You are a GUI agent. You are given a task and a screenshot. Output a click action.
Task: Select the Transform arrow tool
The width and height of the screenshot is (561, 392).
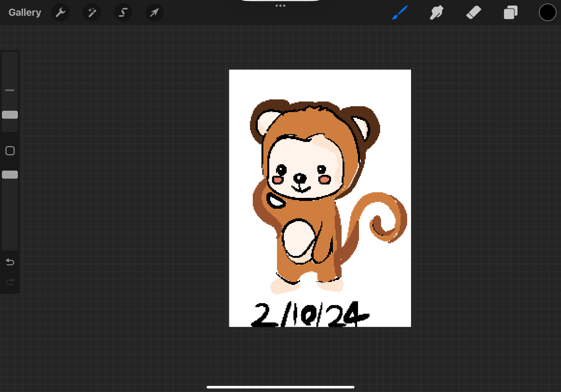click(x=154, y=12)
